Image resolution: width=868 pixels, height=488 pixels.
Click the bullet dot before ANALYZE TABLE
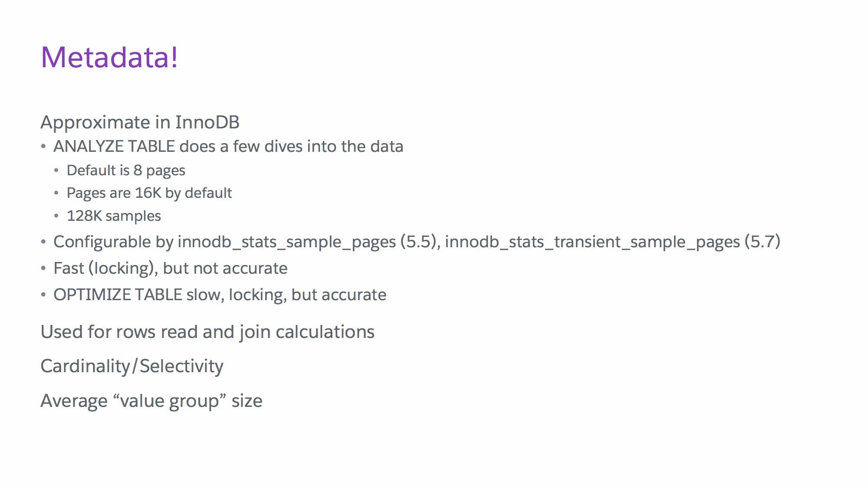[43, 147]
